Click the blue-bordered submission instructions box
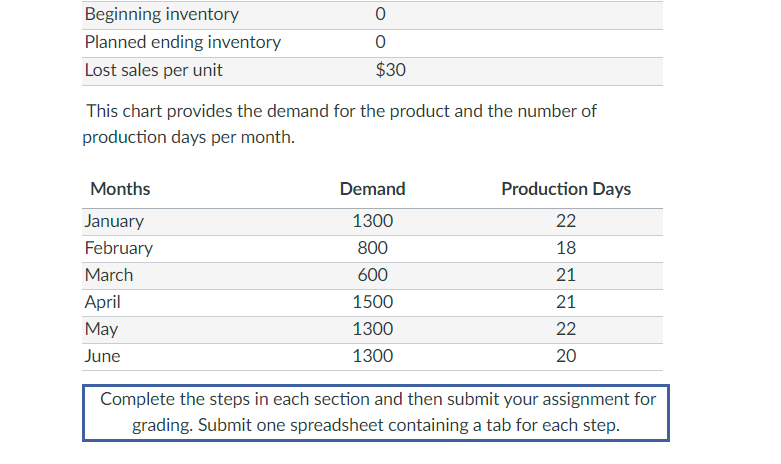The width and height of the screenshot is (781, 464). [376, 413]
